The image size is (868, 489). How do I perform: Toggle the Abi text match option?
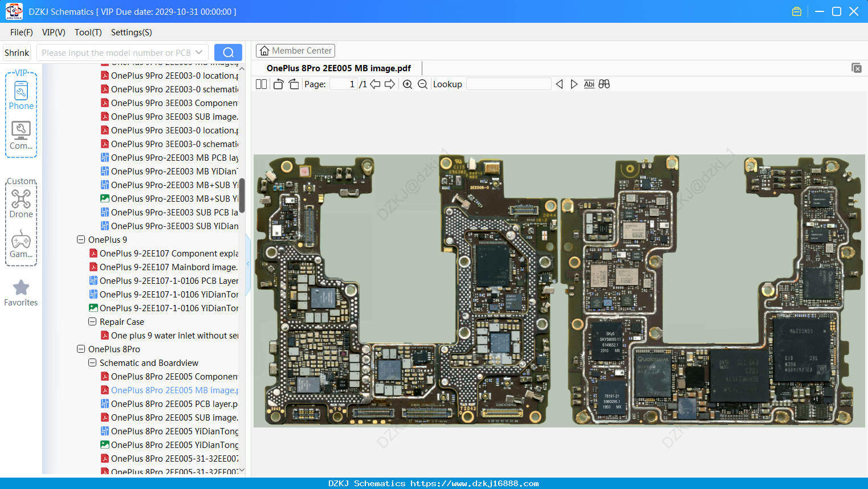click(x=589, y=84)
